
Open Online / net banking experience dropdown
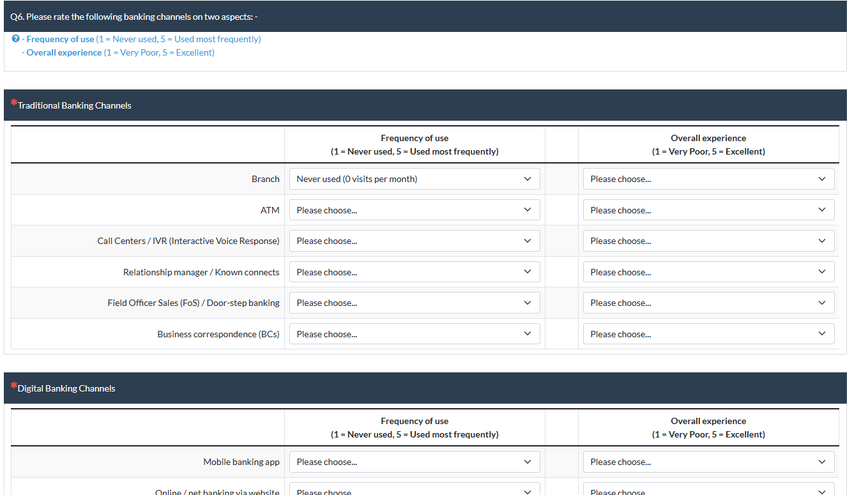pos(708,491)
